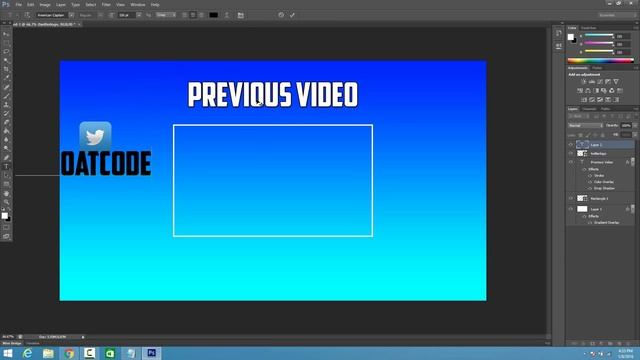
Task: Add a Brightness/Contrast adjustment
Action: pyautogui.click(x=583, y=82)
